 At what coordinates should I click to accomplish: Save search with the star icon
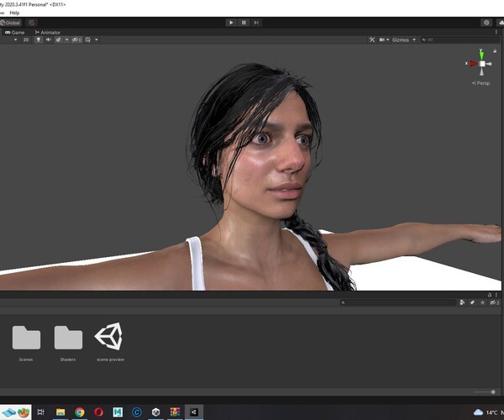[x=482, y=302]
